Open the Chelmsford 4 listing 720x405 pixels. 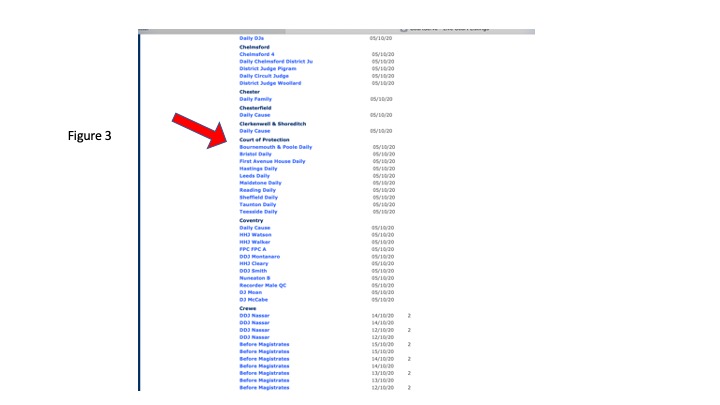click(x=257, y=54)
